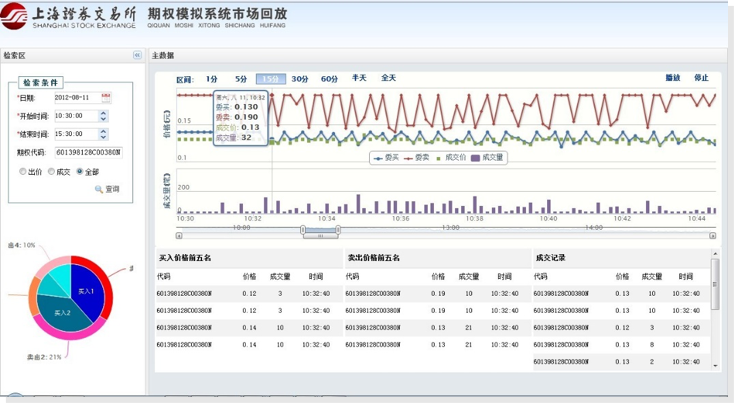The height and width of the screenshot is (403, 734).
Task: Switch chart interval to 60分
Action: click(330, 79)
